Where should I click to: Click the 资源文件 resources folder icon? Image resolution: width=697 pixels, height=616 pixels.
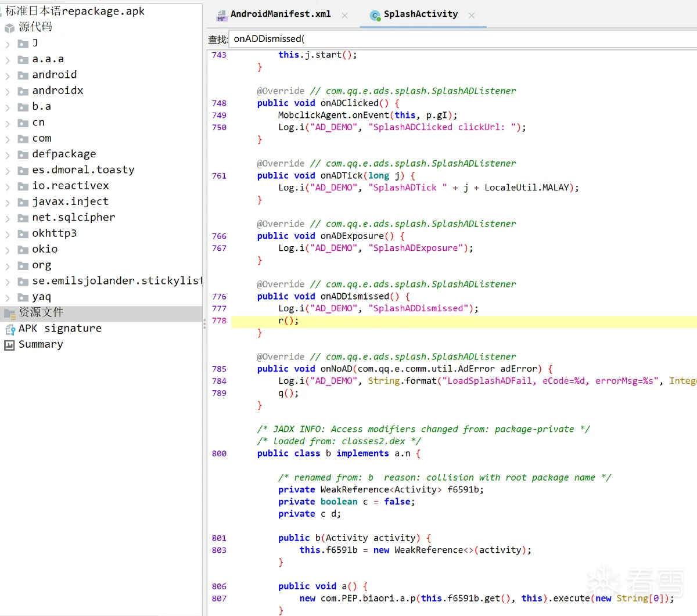tap(10, 314)
